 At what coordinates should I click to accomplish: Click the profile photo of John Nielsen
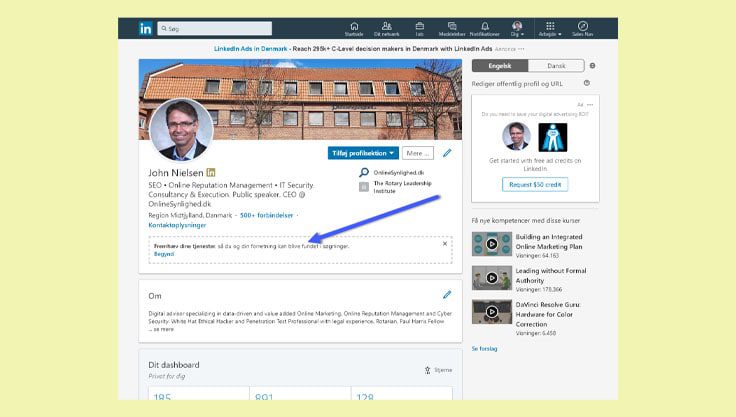coord(181,130)
